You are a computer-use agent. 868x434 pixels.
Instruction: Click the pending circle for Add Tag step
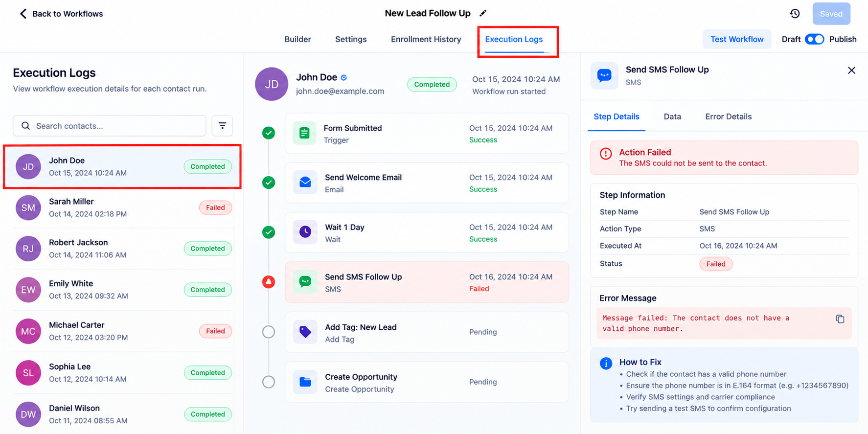(269, 332)
